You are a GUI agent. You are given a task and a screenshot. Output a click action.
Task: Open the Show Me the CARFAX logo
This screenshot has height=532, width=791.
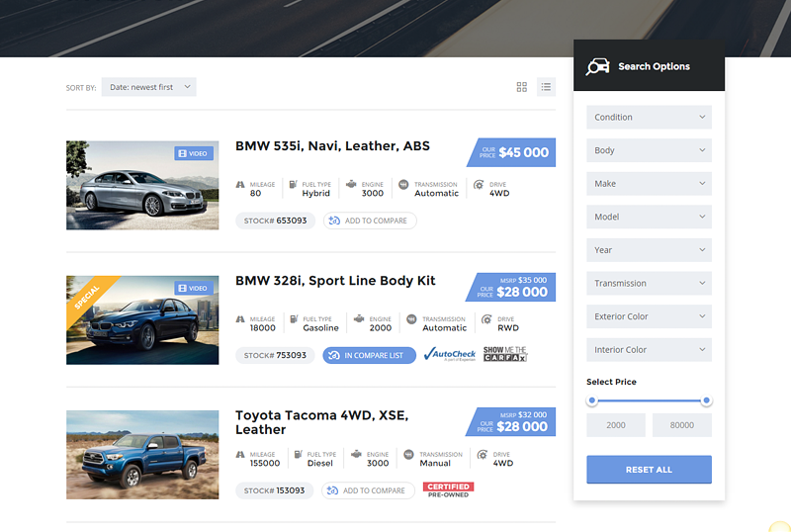click(505, 354)
